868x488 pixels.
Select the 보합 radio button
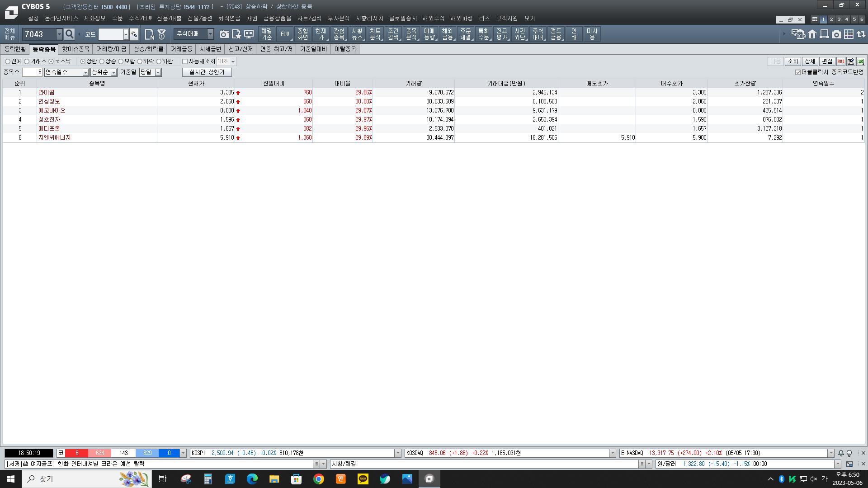tap(121, 61)
